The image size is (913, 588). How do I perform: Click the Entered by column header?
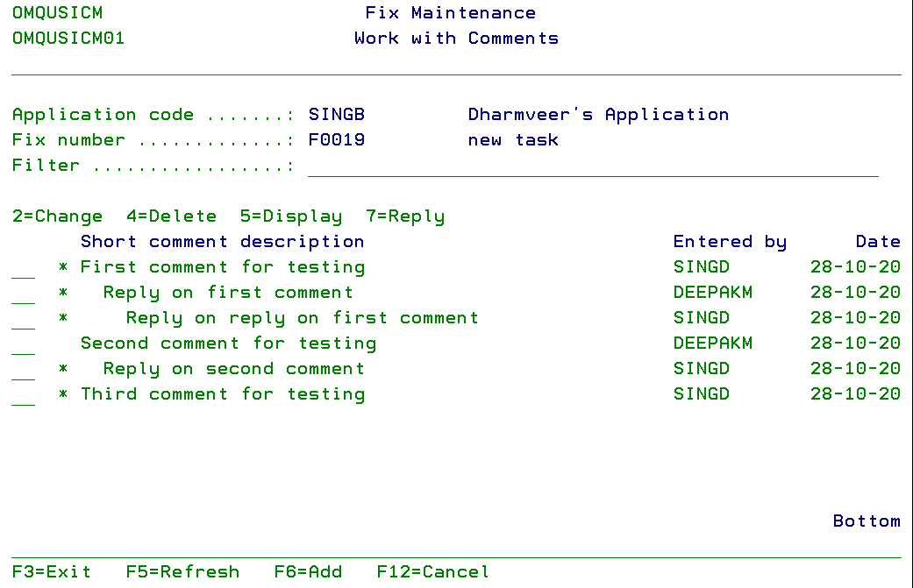pos(730,242)
